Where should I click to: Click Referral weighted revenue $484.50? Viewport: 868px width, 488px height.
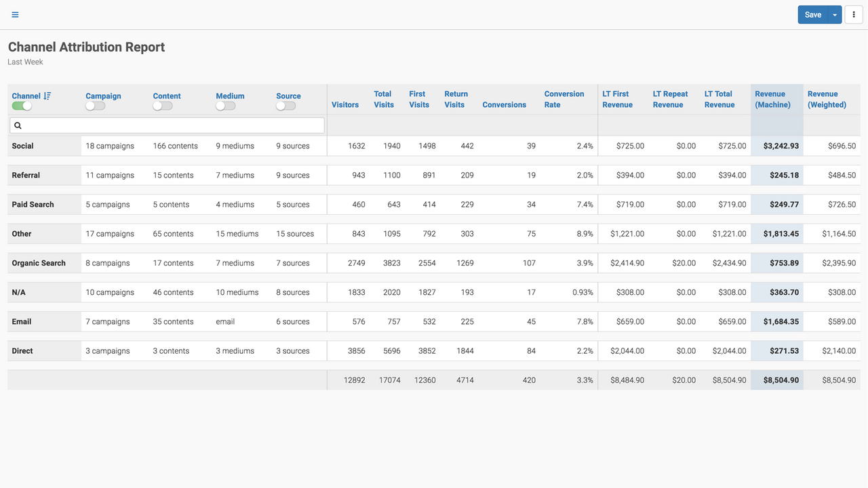click(842, 175)
